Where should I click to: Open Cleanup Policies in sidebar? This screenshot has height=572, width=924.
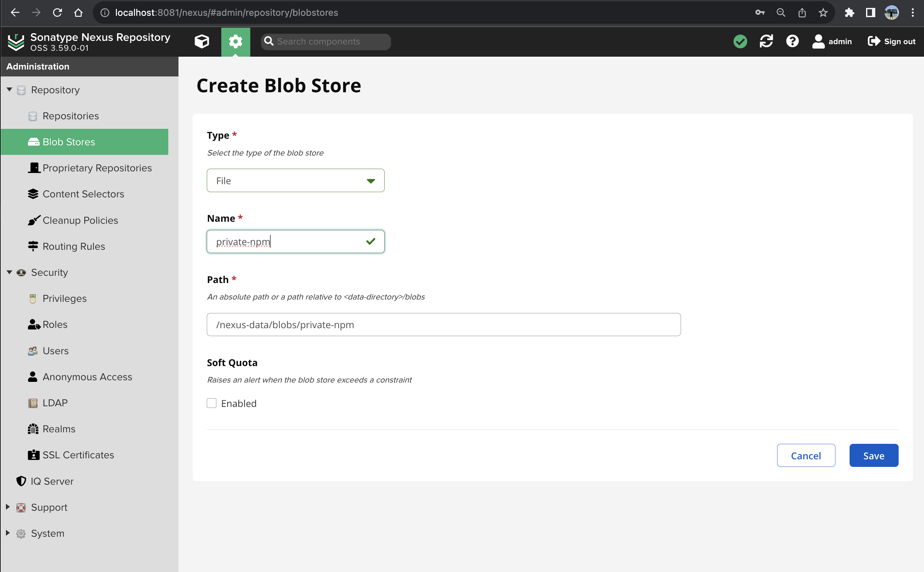tap(80, 220)
